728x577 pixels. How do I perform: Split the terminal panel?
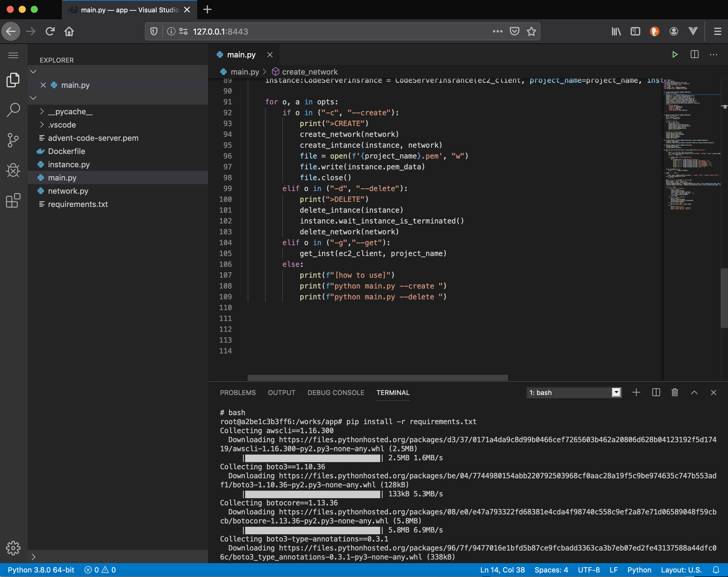tap(656, 392)
